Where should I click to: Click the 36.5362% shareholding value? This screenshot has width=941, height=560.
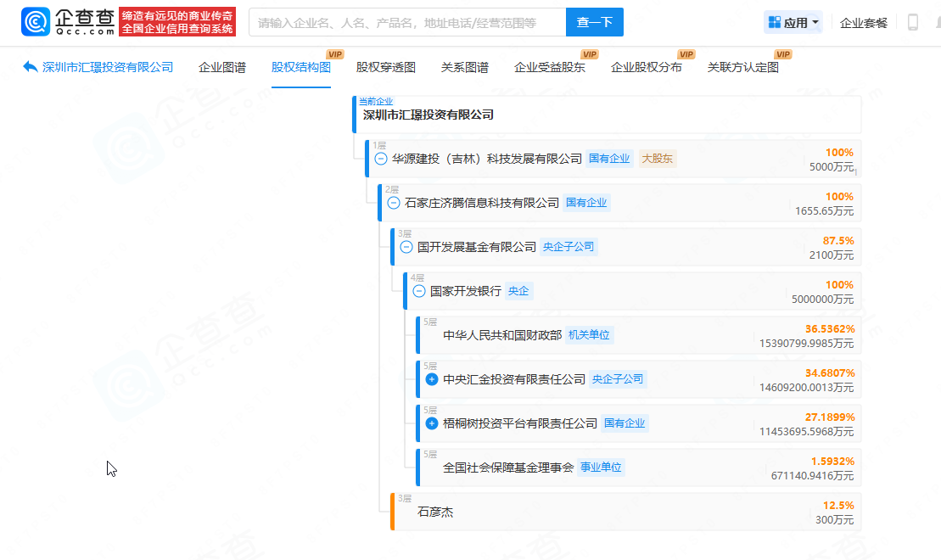[829, 329]
